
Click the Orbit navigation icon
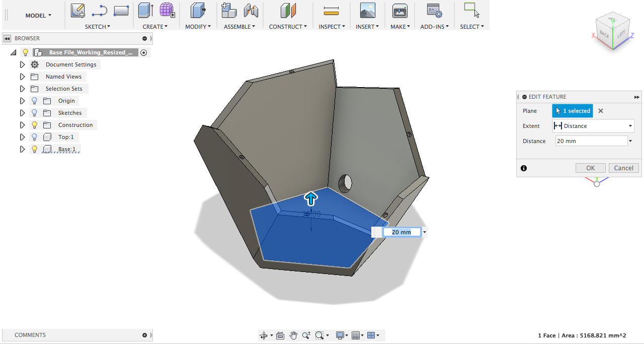263,335
